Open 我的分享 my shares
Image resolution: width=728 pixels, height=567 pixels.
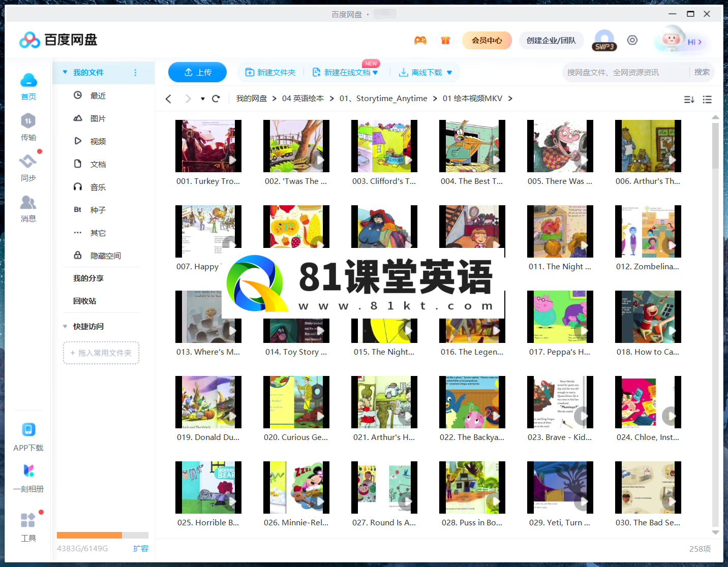[x=88, y=278]
